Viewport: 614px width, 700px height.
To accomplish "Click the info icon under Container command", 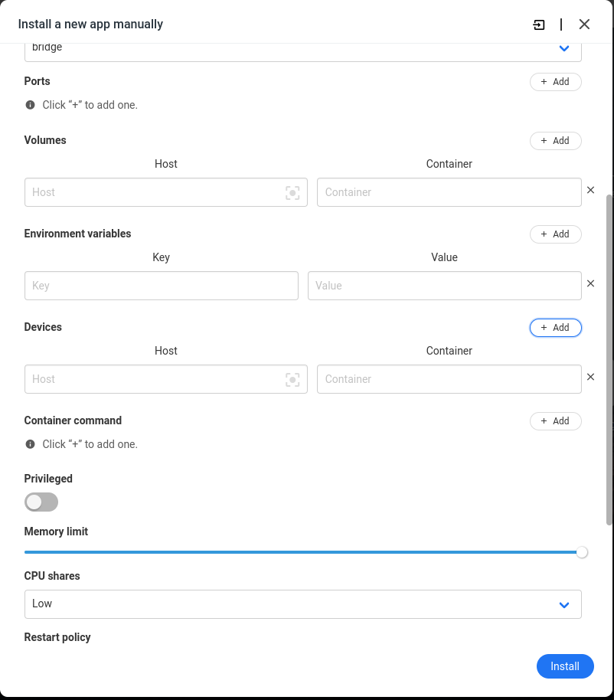I will click(30, 443).
